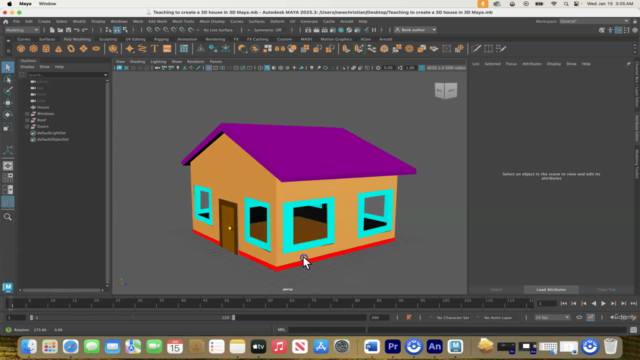Image resolution: width=640 pixels, height=360 pixels.
Task: Switch to the Rigging shelf tab
Action: click(161, 39)
